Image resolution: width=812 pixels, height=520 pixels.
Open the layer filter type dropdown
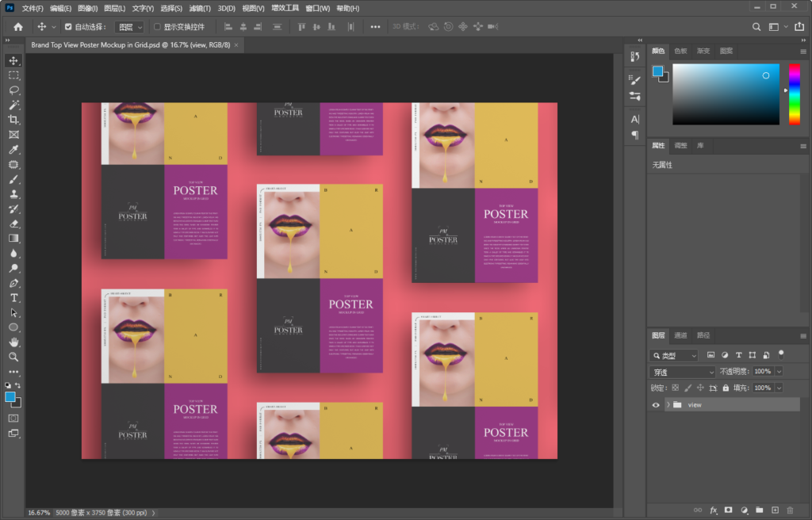tap(674, 355)
